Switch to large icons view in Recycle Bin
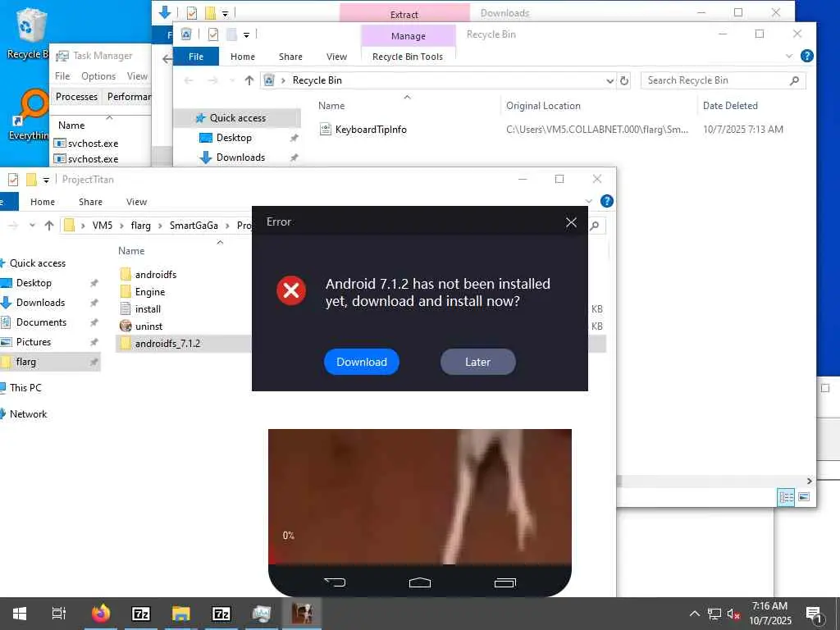The width and height of the screenshot is (840, 630). [x=804, y=497]
